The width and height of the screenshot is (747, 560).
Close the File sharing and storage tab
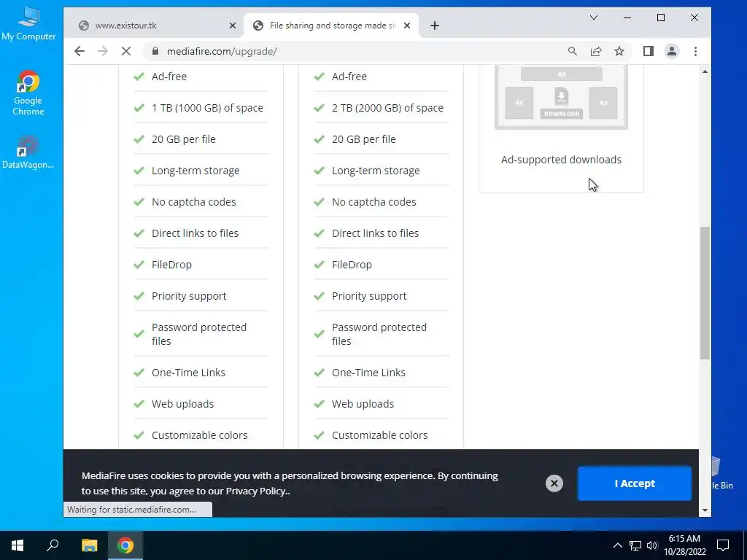click(x=407, y=26)
